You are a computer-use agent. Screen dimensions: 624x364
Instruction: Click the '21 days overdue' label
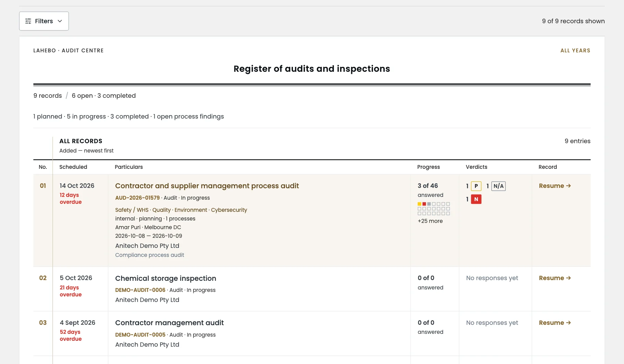coord(71,291)
